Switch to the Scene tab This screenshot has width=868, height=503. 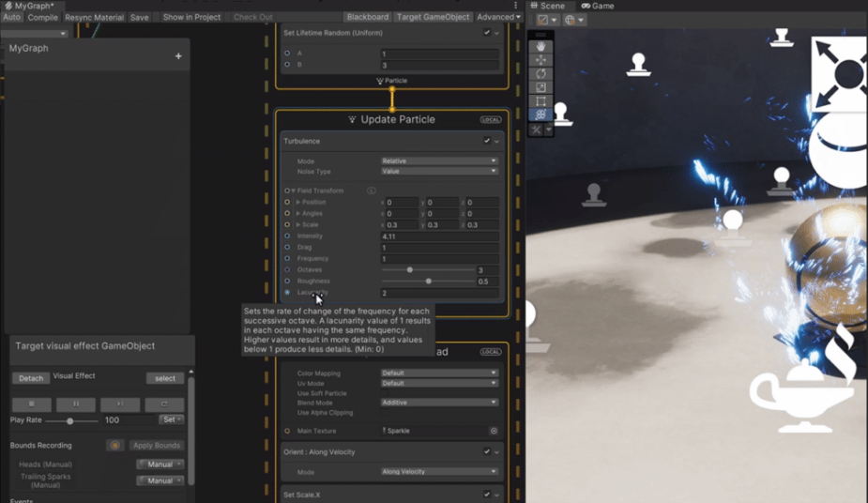click(547, 6)
